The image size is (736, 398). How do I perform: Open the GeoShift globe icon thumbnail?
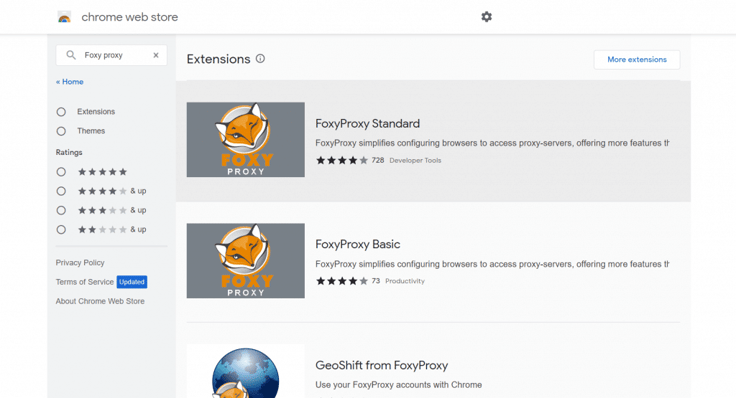[245, 371]
